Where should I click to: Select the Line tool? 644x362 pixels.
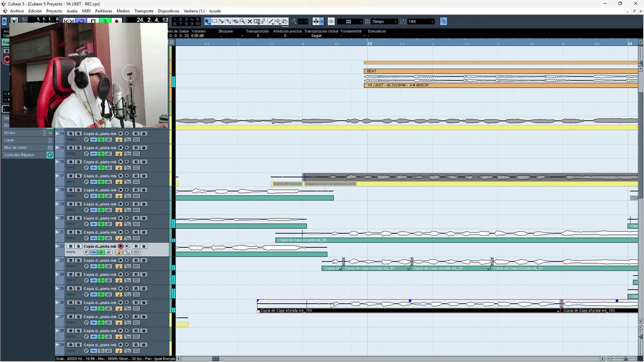(x=271, y=22)
